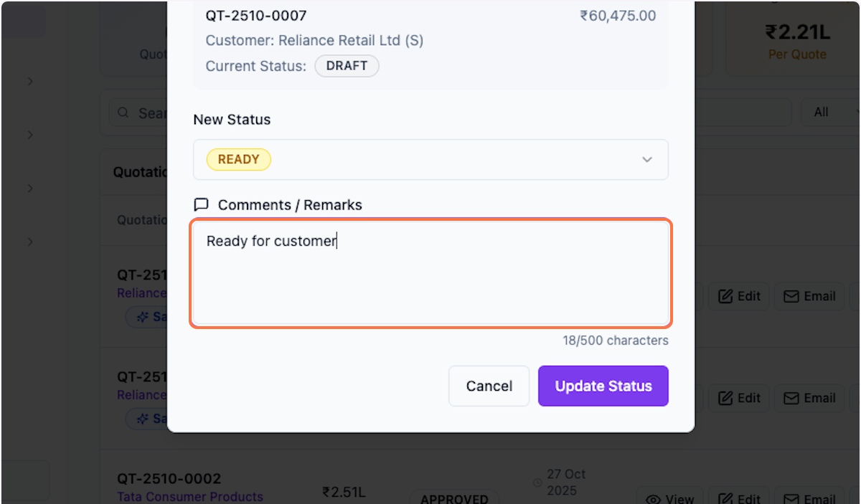Expand the second sidebar chevron
The width and height of the screenshot is (861, 504).
(x=30, y=135)
